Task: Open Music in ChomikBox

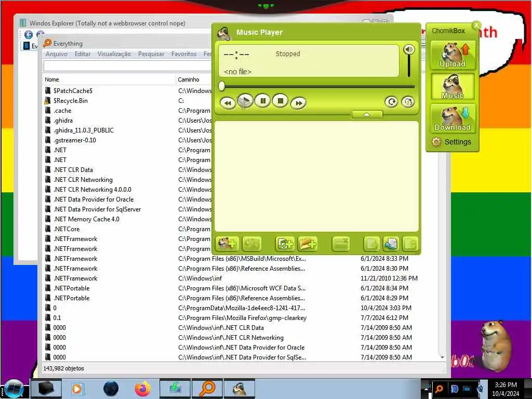Action: click(x=453, y=87)
